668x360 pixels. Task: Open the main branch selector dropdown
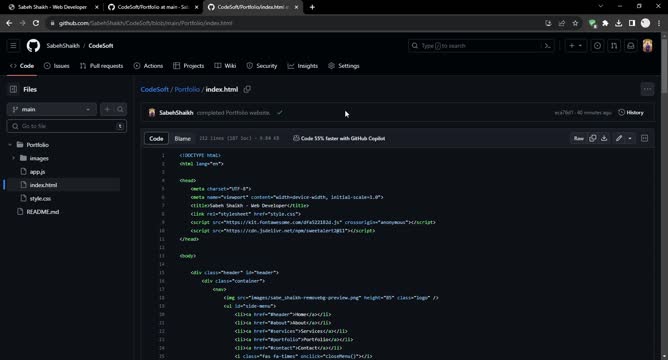point(52,109)
